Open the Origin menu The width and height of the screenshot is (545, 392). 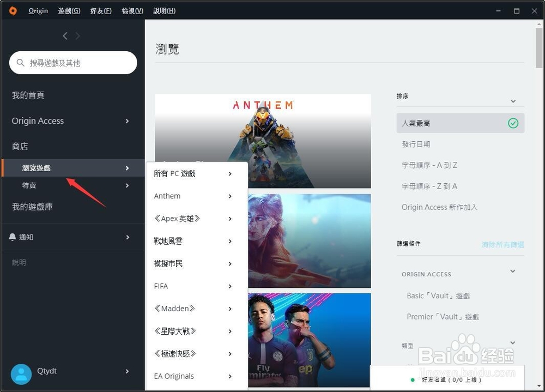38,11
